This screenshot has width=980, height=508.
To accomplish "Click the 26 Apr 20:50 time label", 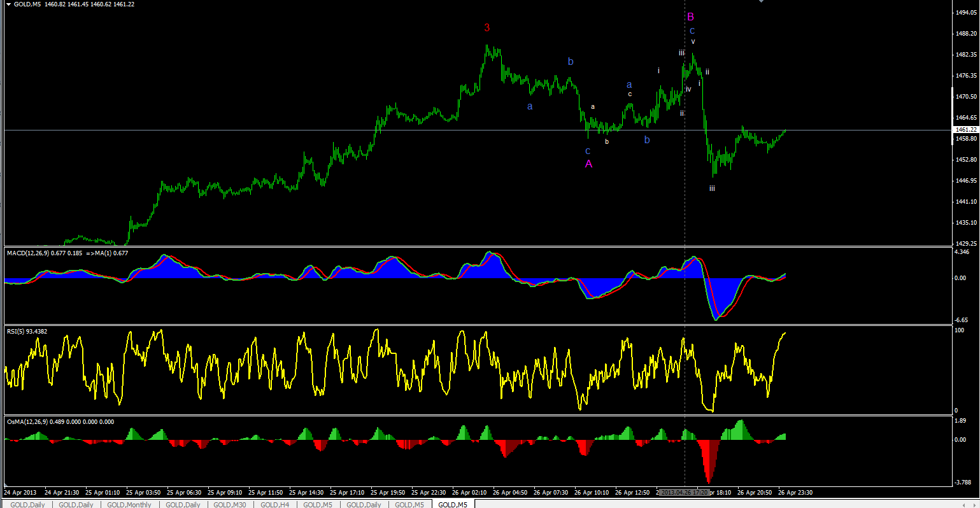I will [755, 493].
